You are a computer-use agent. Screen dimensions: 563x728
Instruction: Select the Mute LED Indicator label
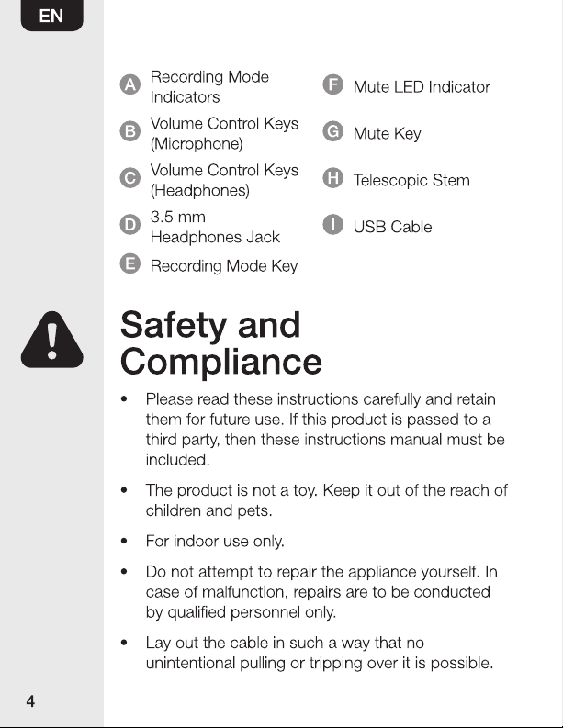point(422,87)
